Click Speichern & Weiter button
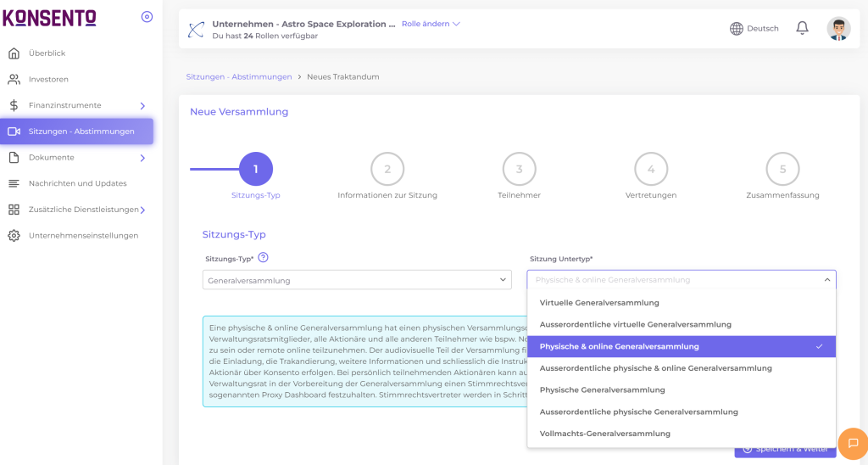 tap(785, 450)
